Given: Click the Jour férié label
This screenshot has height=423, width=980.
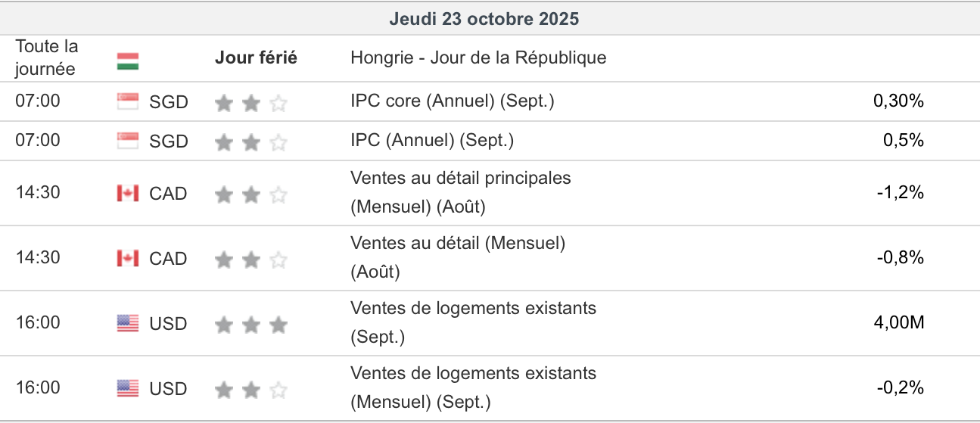Looking at the screenshot, I should click(256, 58).
